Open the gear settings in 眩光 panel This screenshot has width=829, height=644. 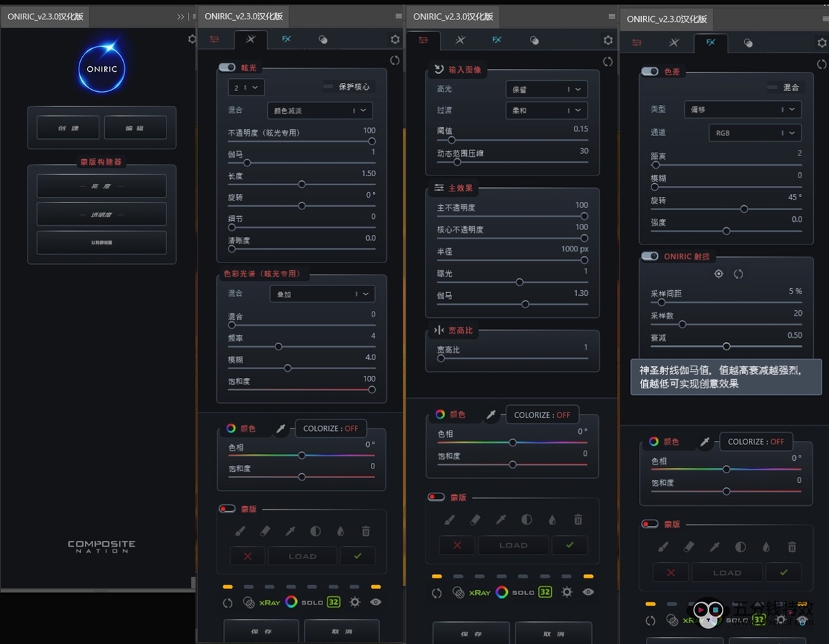click(x=395, y=40)
